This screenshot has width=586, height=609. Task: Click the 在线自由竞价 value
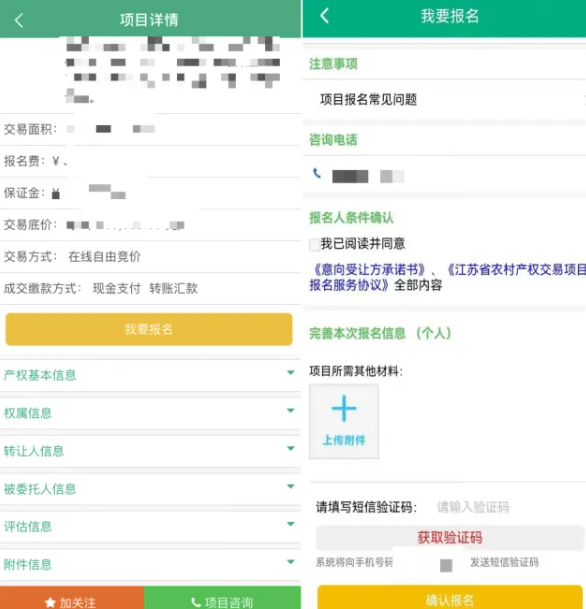tap(104, 256)
